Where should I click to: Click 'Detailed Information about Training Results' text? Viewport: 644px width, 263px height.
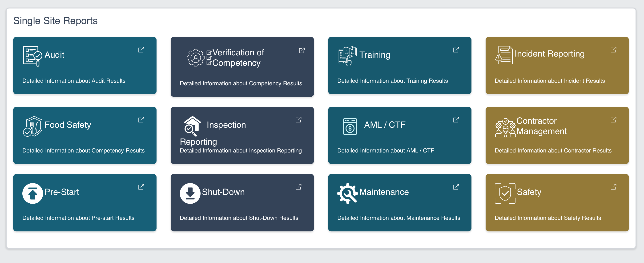pos(393,81)
